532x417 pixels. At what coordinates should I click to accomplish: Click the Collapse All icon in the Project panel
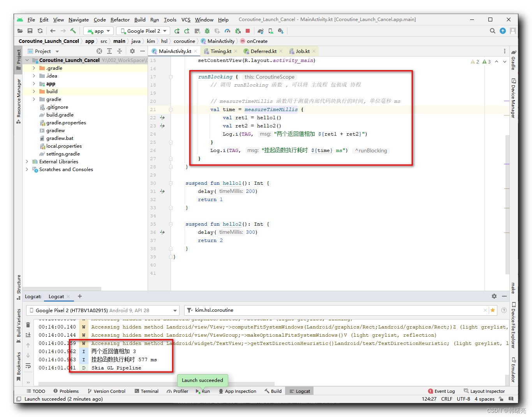pyautogui.click(x=120, y=51)
